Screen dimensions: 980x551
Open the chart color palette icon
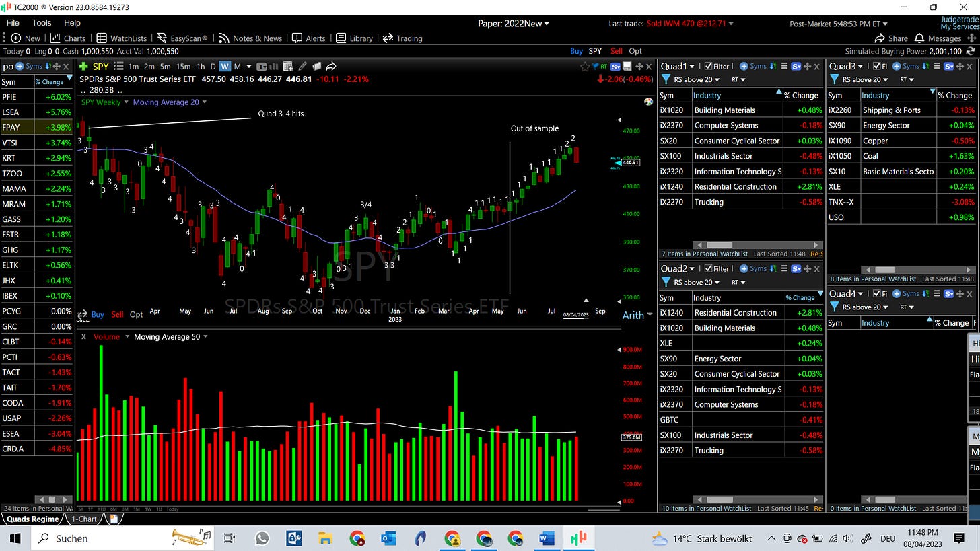click(648, 102)
